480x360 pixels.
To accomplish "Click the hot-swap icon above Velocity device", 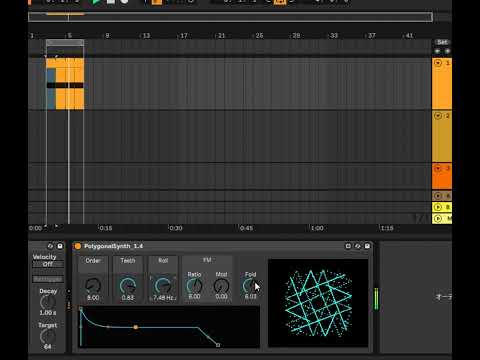I will (x=50, y=246).
